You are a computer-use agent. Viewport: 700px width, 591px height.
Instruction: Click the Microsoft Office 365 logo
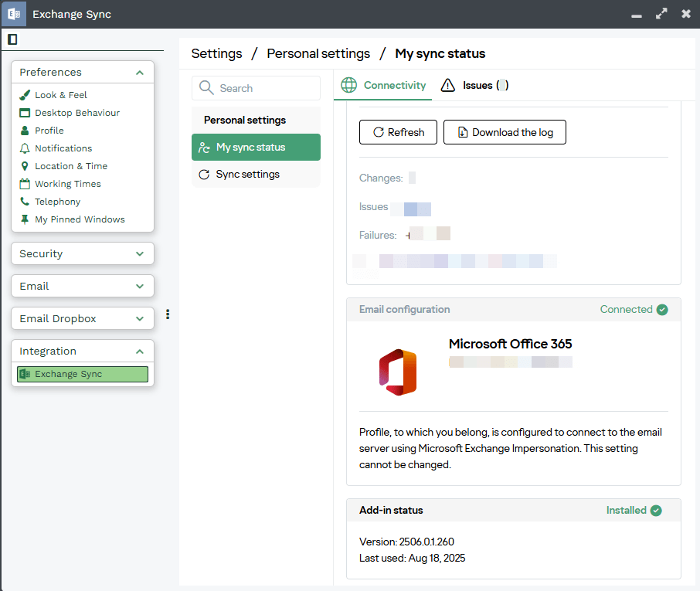pos(398,372)
